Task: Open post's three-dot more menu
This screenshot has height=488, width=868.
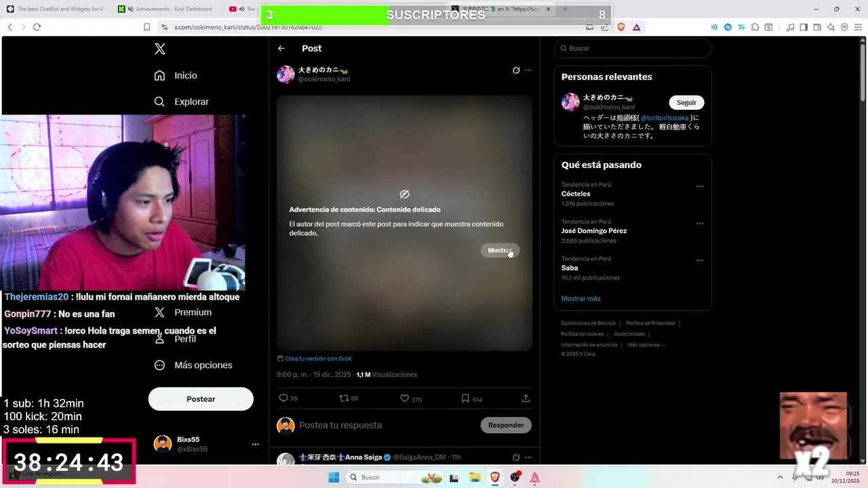Action: click(528, 70)
